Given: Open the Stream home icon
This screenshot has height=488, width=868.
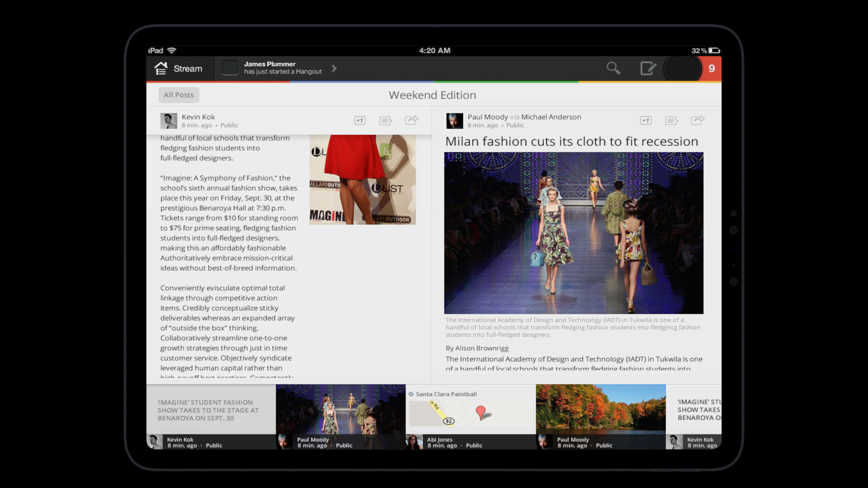Looking at the screenshot, I should pyautogui.click(x=161, y=68).
